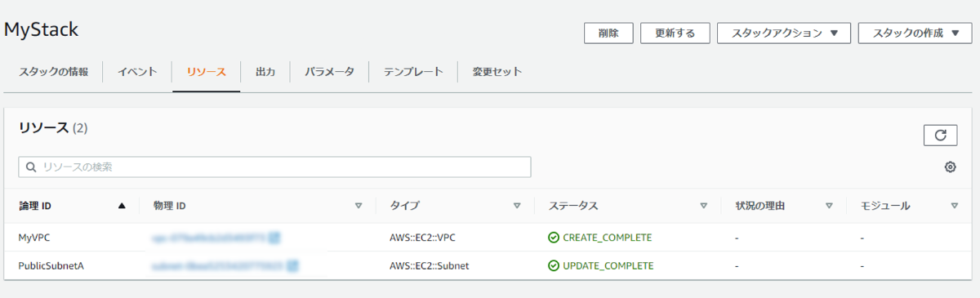Click the search magnifier icon
Screen dimensions: 980x298
[31, 167]
